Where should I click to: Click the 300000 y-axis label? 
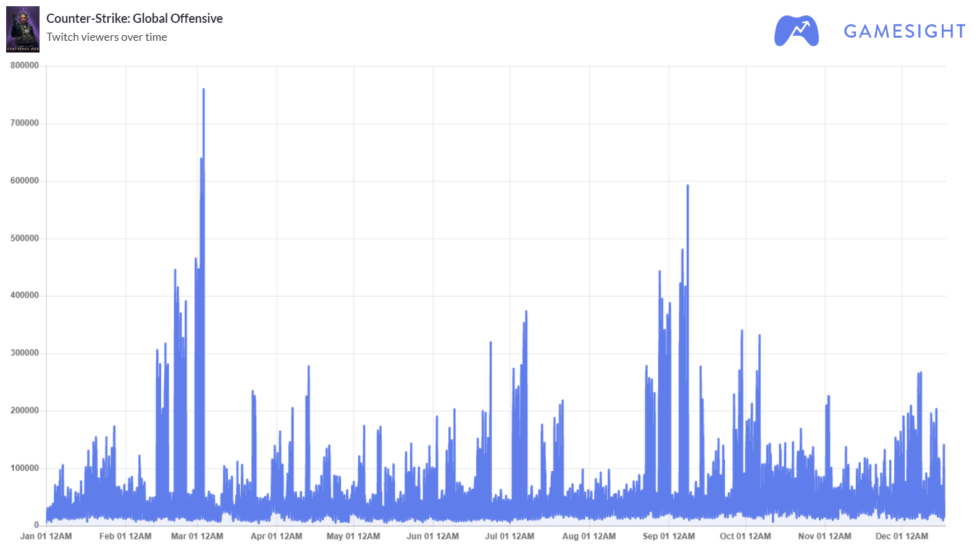(x=25, y=353)
